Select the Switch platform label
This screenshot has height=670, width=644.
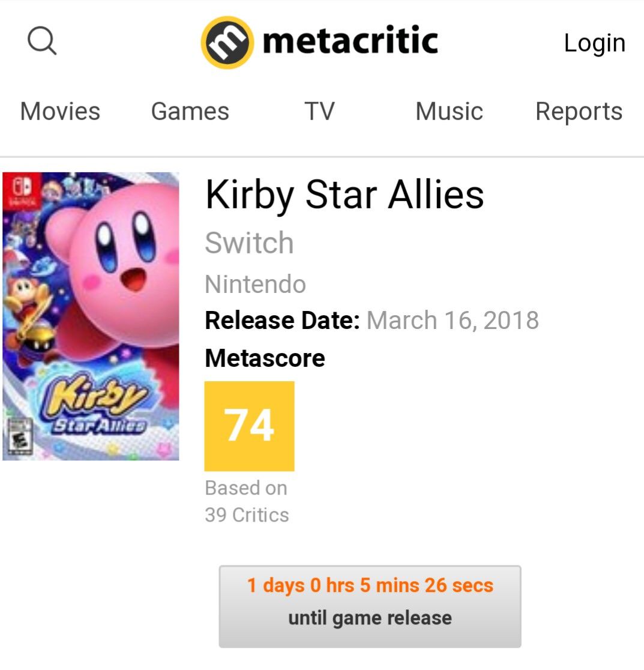pyautogui.click(x=249, y=243)
